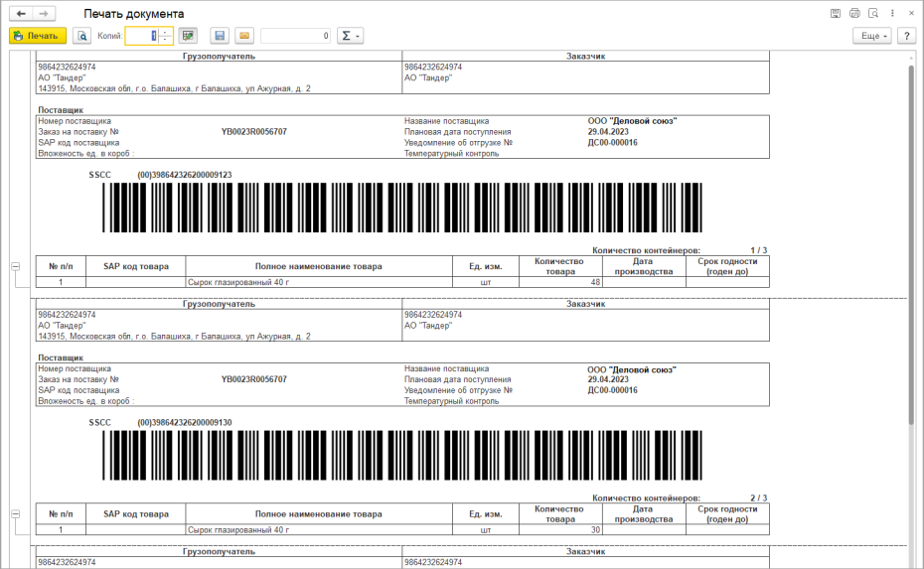Image resolution: width=924 pixels, height=569 pixels.
Task: Click the first SSCC barcode image
Action: [402, 208]
